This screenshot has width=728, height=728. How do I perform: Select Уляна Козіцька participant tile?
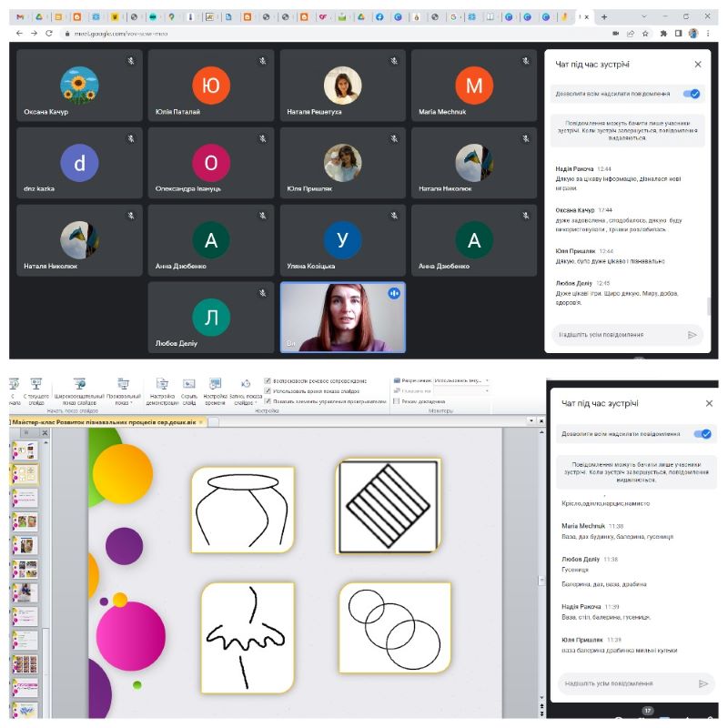[343, 240]
